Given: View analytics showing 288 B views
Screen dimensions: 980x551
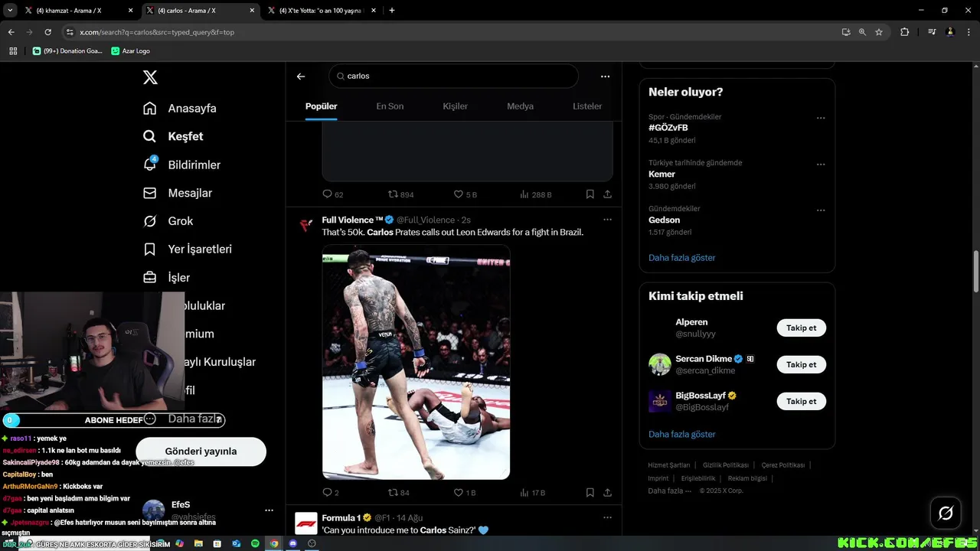Looking at the screenshot, I should 535,194.
